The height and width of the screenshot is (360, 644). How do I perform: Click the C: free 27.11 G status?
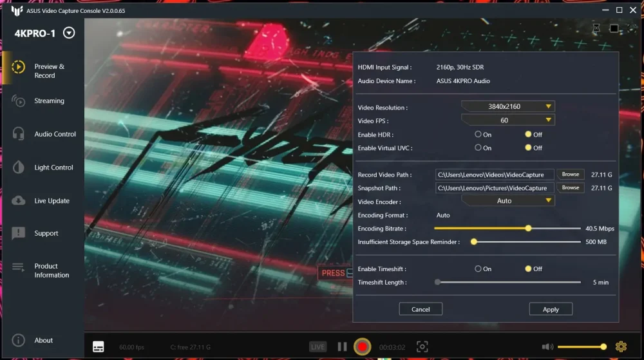pyautogui.click(x=190, y=347)
